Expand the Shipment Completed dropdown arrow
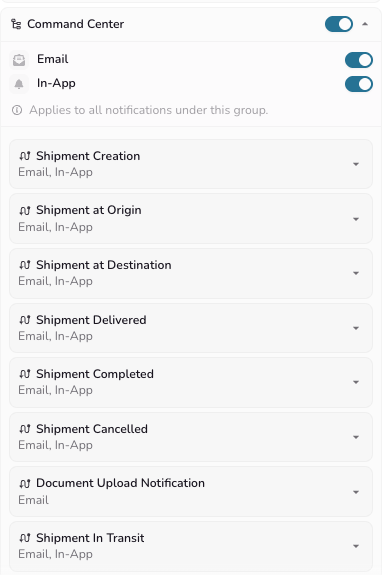The width and height of the screenshot is (382, 575). [356, 382]
